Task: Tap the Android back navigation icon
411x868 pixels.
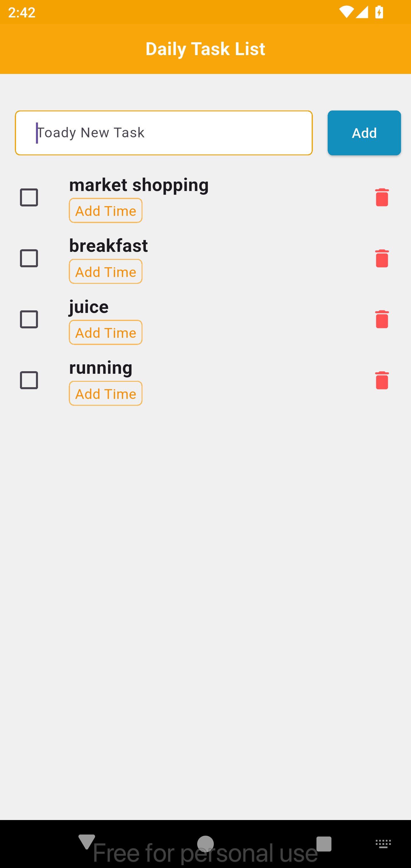Action: point(86,842)
